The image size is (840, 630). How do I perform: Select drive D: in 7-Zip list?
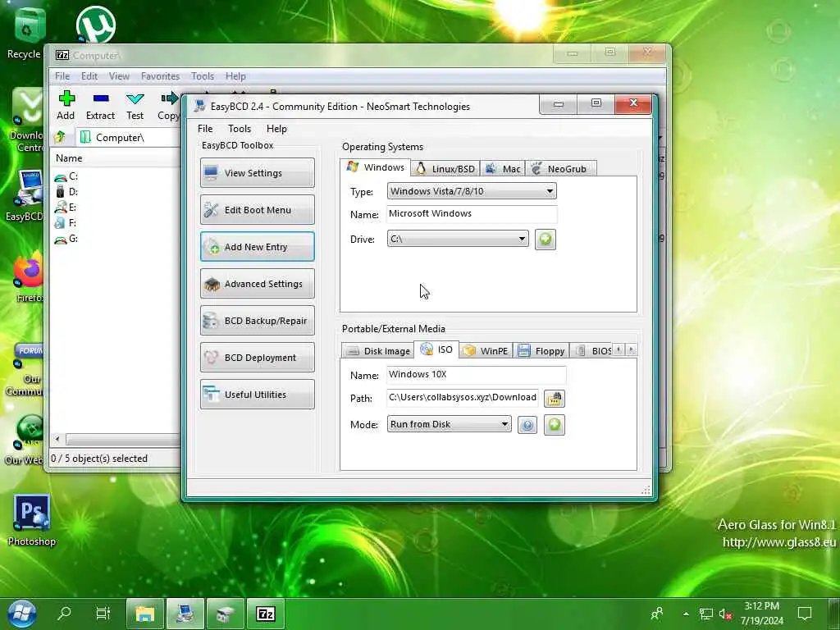pyautogui.click(x=66, y=192)
